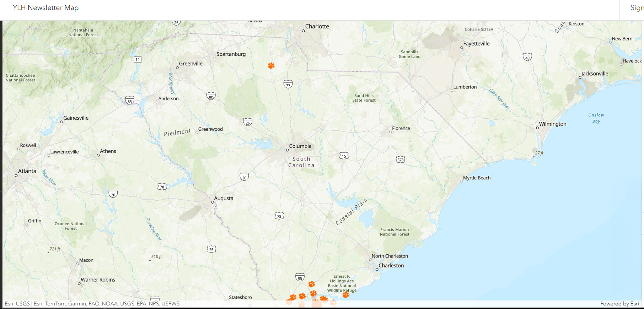Screen dimensions: 644x309
Task: Click the YLH Newsletter Map title
Action: (x=46, y=8)
